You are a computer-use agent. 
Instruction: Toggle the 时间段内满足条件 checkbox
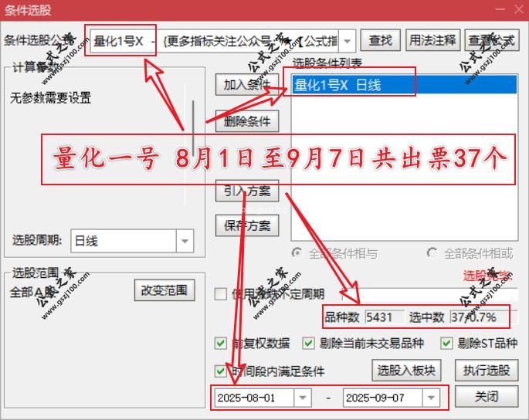click(x=221, y=371)
